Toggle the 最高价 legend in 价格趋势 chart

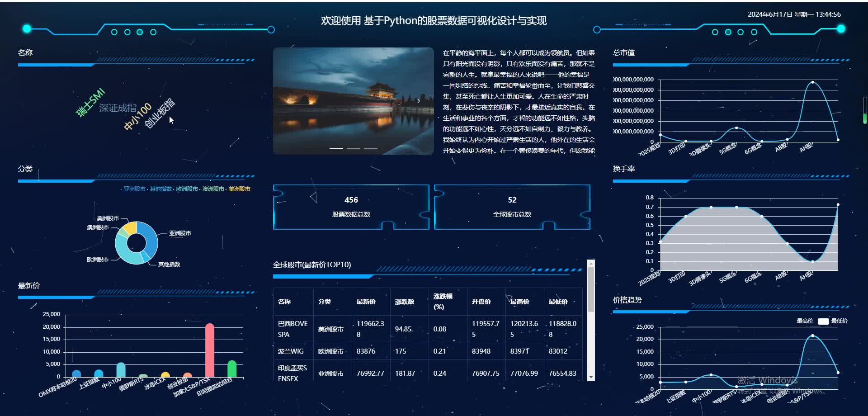(x=806, y=321)
